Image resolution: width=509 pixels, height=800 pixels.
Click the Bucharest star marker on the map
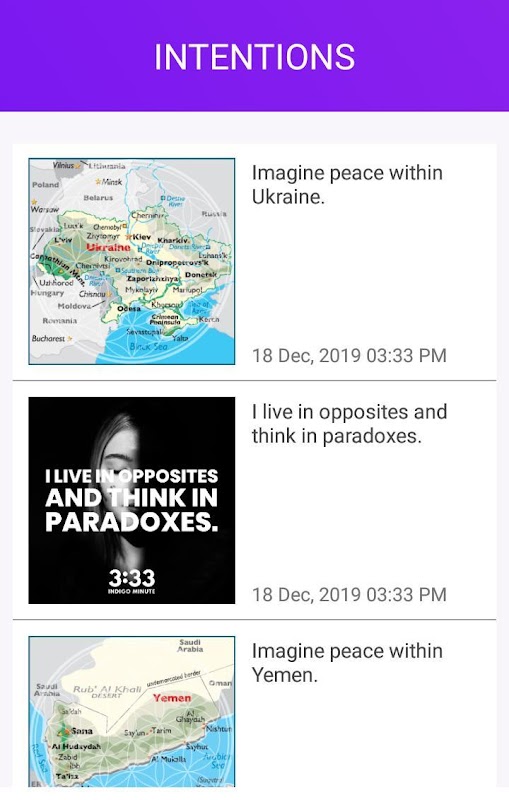click(70, 338)
